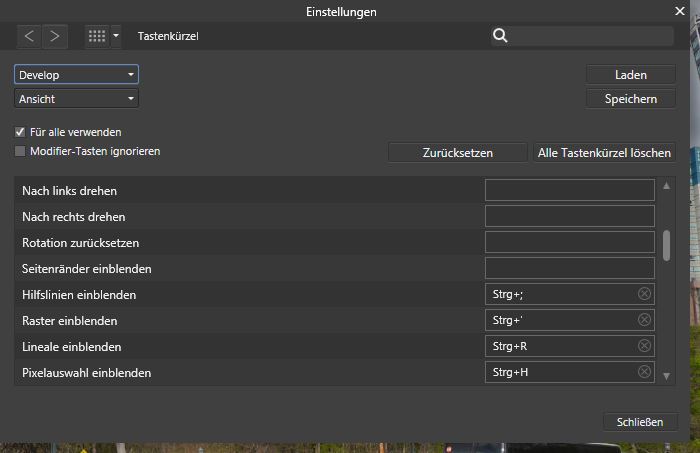This screenshot has width=700, height=453.
Task: Enable 'Modifier-Tasten ignorieren' checkbox
Action: click(x=20, y=151)
